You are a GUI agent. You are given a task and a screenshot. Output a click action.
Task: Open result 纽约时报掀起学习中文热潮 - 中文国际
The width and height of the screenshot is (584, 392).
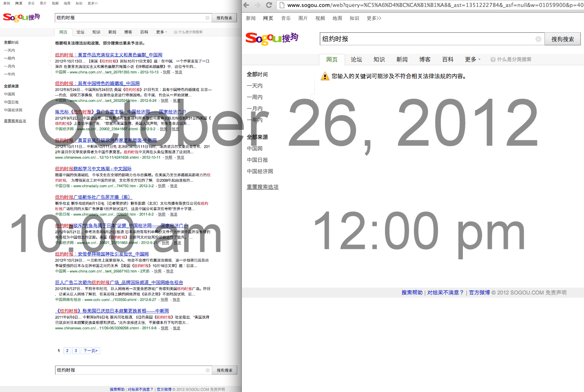[93, 169]
